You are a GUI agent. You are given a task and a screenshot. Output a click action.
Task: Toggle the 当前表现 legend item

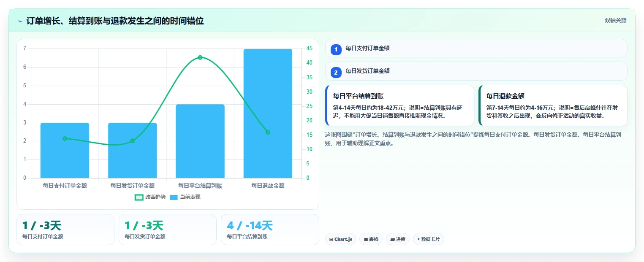[x=185, y=197]
